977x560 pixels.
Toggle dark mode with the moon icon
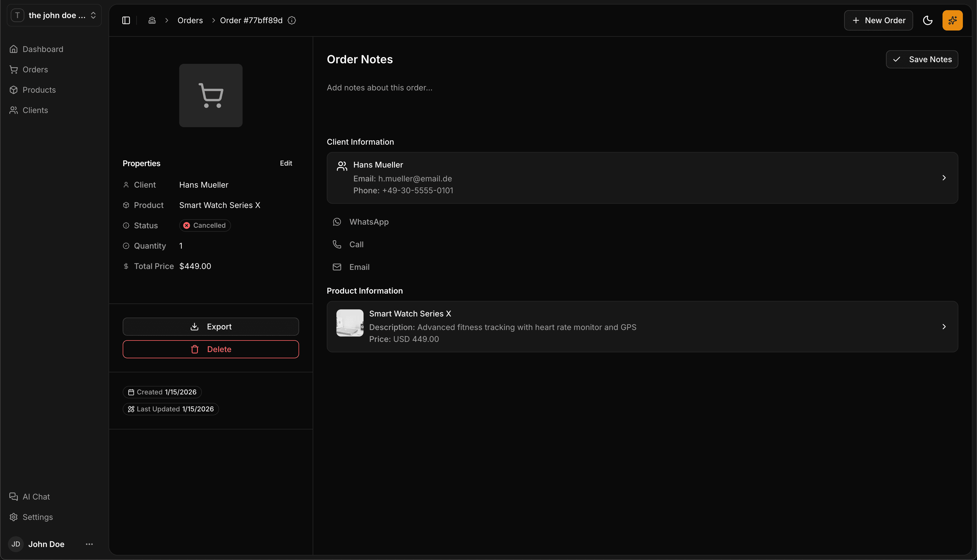tap(928, 20)
